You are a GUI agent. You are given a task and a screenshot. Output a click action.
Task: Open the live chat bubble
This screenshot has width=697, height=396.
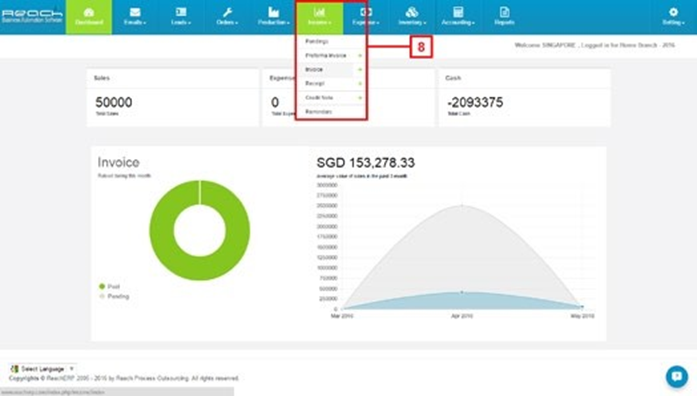point(677,376)
